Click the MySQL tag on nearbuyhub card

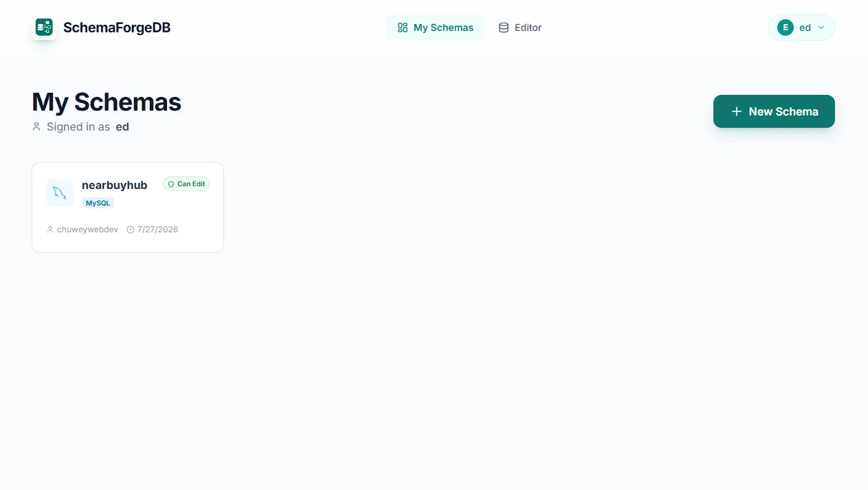[98, 203]
